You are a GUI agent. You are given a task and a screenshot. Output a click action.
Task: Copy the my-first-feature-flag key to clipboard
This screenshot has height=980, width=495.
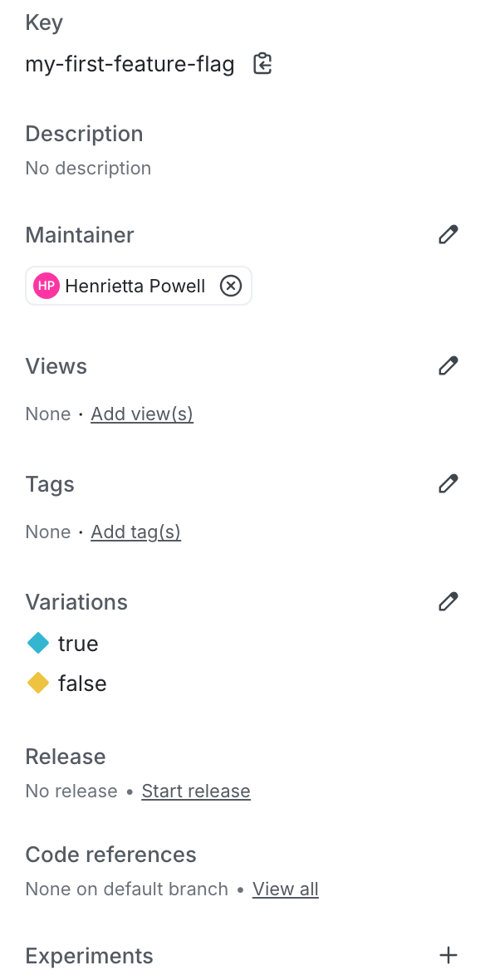pyautogui.click(x=262, y=64)
